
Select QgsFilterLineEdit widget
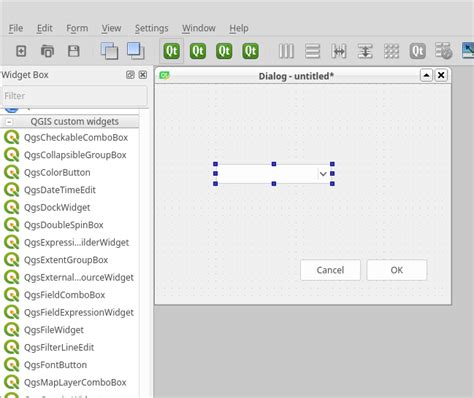click(x=69, y=348)
